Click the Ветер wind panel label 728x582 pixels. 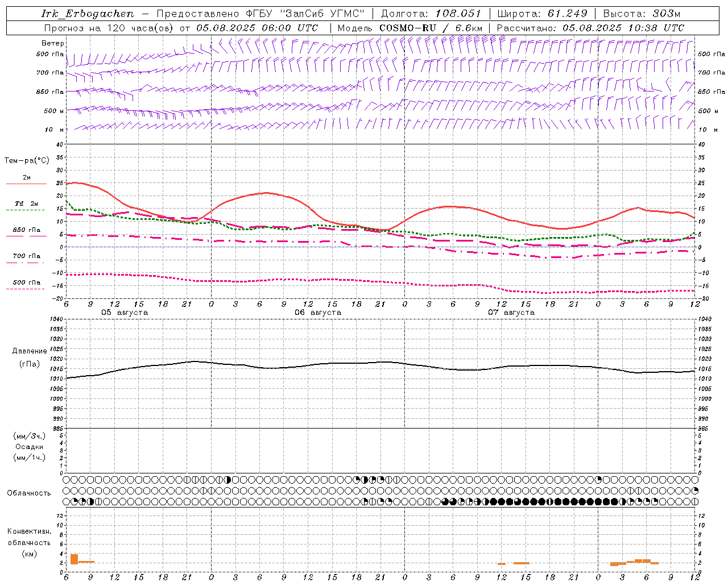[53, 43]
